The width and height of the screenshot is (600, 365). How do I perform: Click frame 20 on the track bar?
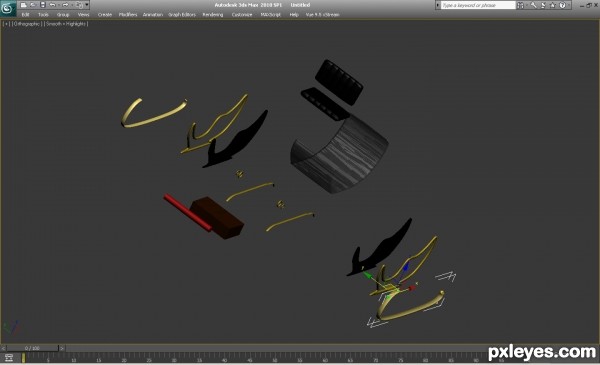pyautogui.click(x=124, y=358)
